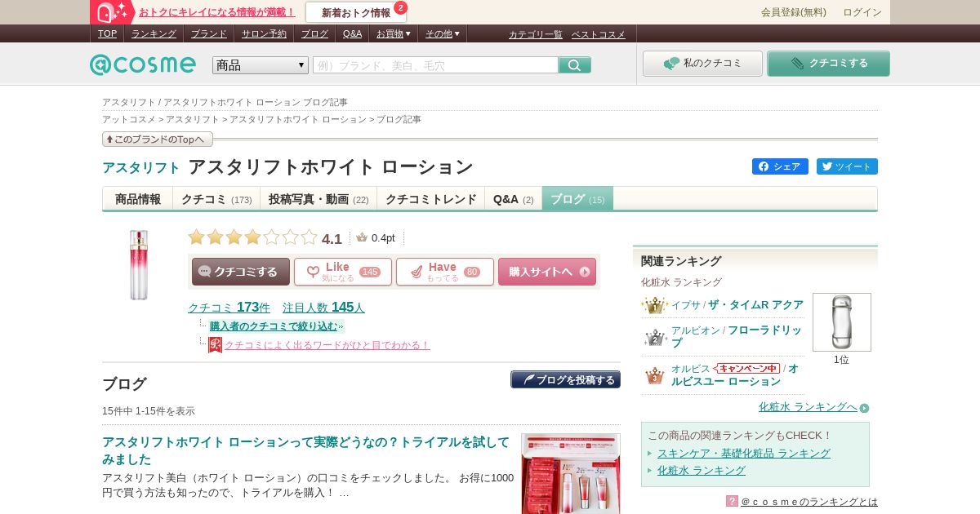Image resolution: width=980 pixels, height=514 pixels.
Task: Open ログイン link
Action: point(862,12)
